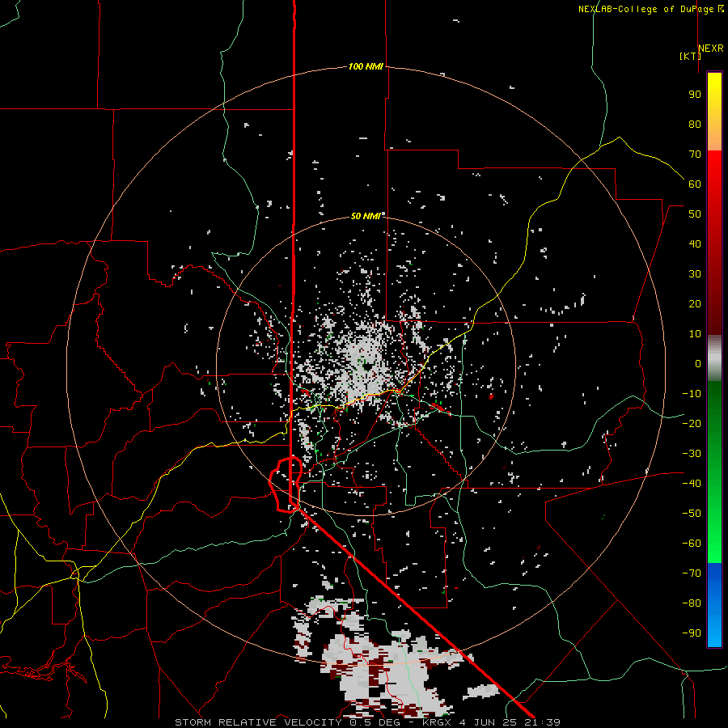This screenshot has width=728, height=728.
Task: Click the thick red warning polygon outline
Action: [x=285, y=485]
